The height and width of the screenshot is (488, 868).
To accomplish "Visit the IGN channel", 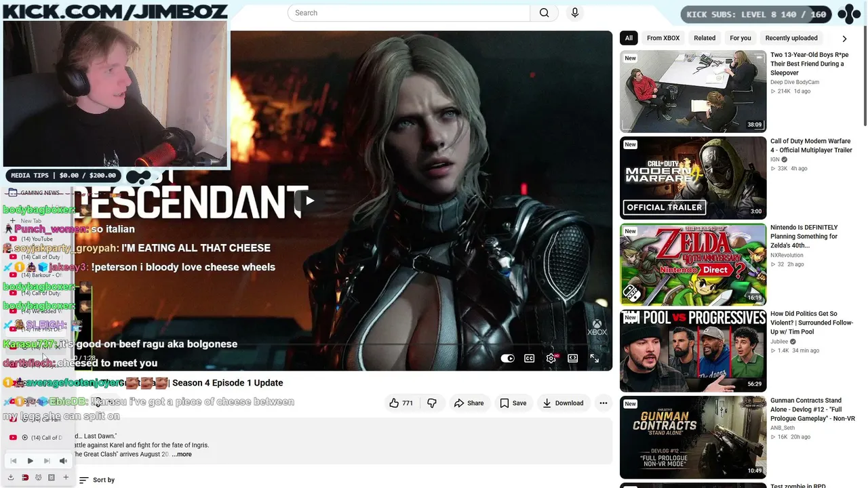I will click(x=775, y=160).
